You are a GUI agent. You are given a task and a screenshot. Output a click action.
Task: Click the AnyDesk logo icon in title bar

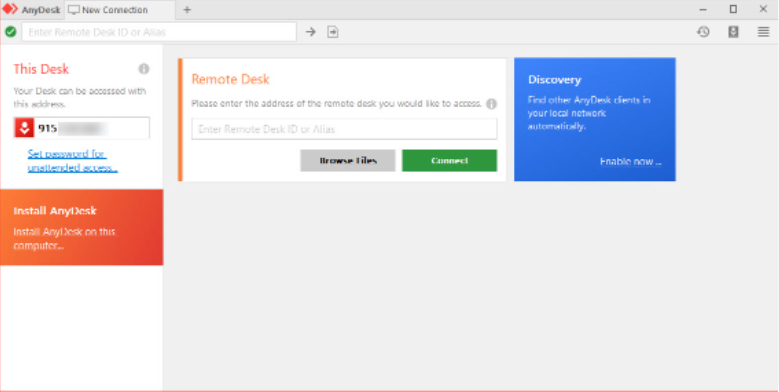(x=10, y=9)
